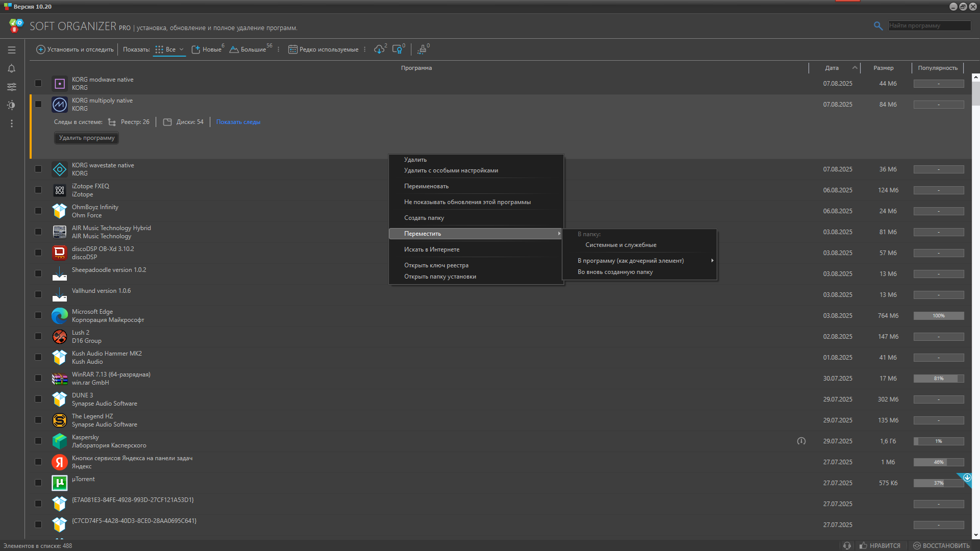Viewport: 980px width, 551px height.
Task: Select Системные и служебные folder
Action: pyautogui.click(x=621, y=245)
